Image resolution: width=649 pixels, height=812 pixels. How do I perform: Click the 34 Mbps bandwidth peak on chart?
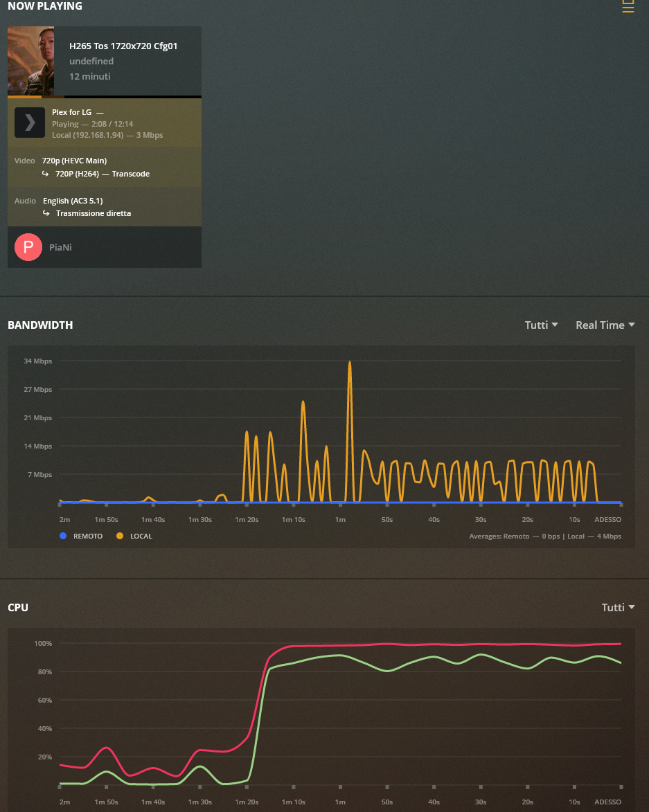pyautogui.click(x=350, y=363)
